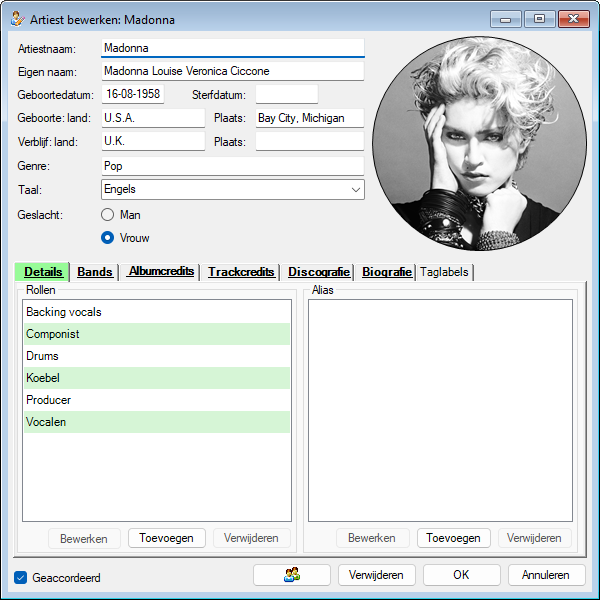600x600 pixels.
Task: Select the Man radio button
Action: pyautogui.click(x=108, y=215)
